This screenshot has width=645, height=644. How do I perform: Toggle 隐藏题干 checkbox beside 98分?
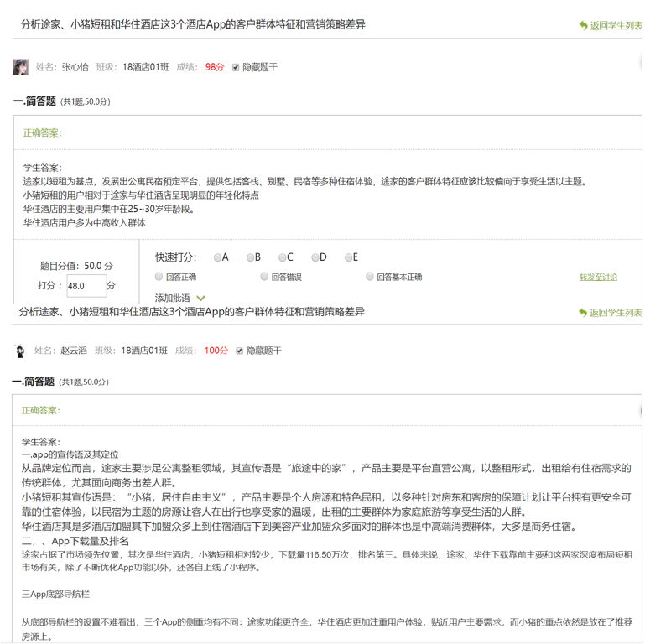[236, 67]
